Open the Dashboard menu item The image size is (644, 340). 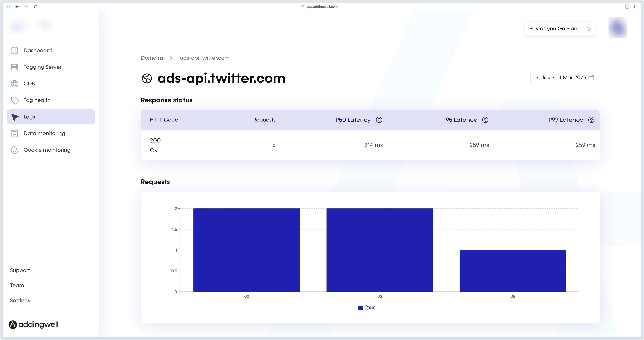coord(51,51)
